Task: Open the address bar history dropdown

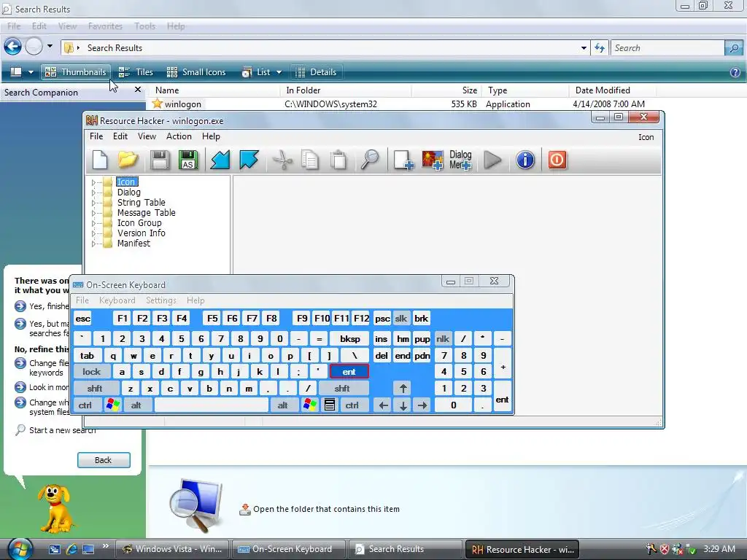Action: click(x=584, y=47)
